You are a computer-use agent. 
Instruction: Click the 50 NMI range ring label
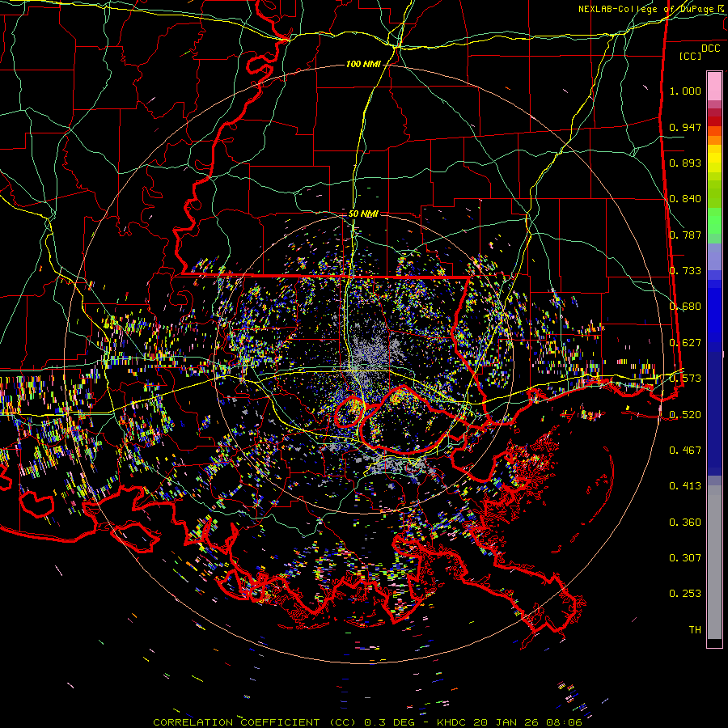coord(363,214)
